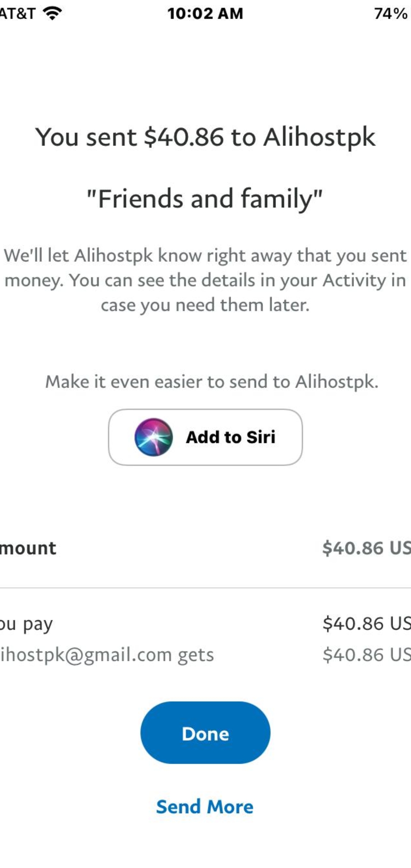The width and height of the screenshot is (411, 868).
Task: Select the "You sent $40.86 to Alihostpk" headline
Action: [x=205, y=137]
